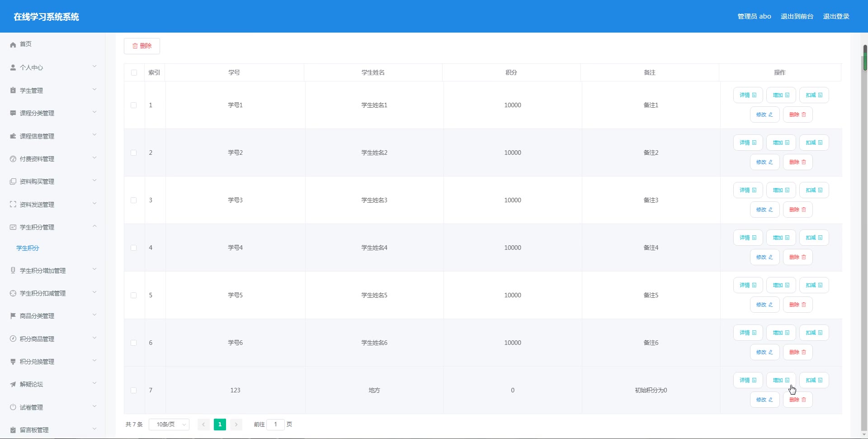Expand the 学生管理 menu chevron

tap(94, 89)
